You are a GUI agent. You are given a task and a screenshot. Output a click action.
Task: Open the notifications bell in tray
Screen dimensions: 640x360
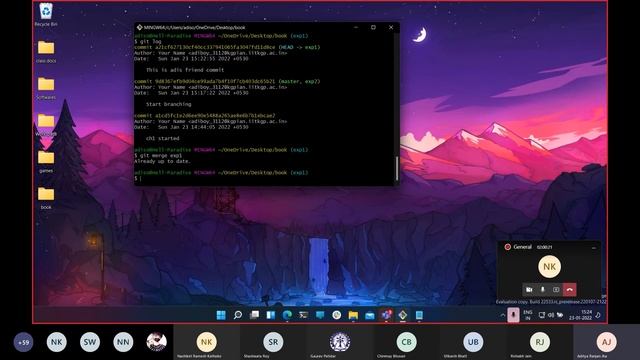pyautogui.click(x=598, y=315)
